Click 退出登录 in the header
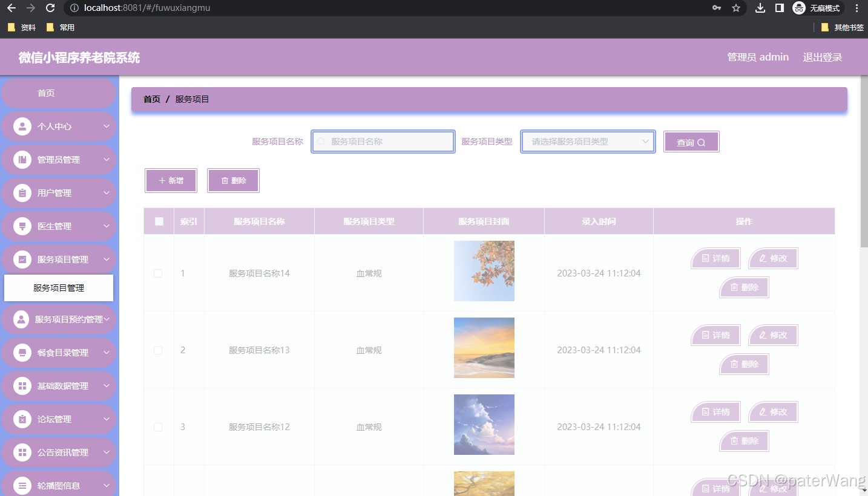 [823, 57]
